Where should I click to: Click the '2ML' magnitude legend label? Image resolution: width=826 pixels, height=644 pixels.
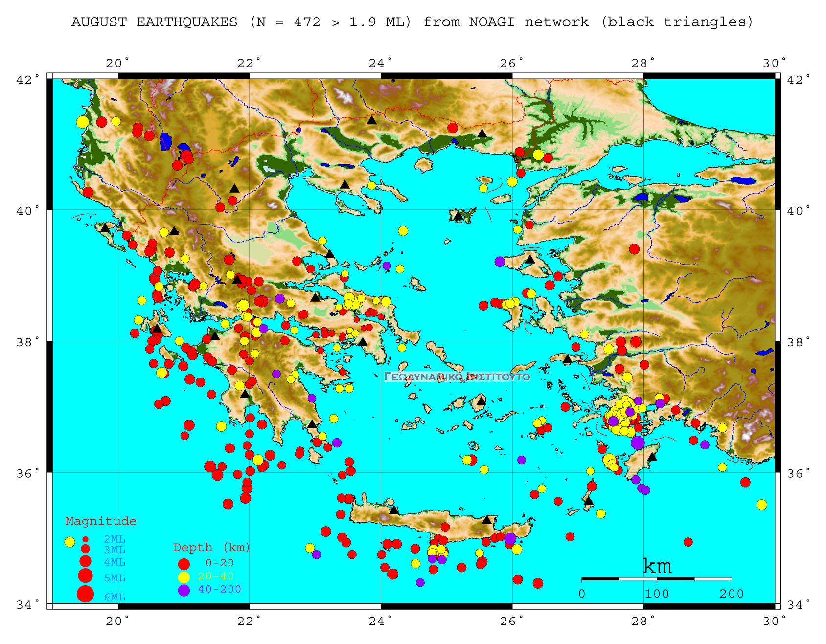(115, 539)
